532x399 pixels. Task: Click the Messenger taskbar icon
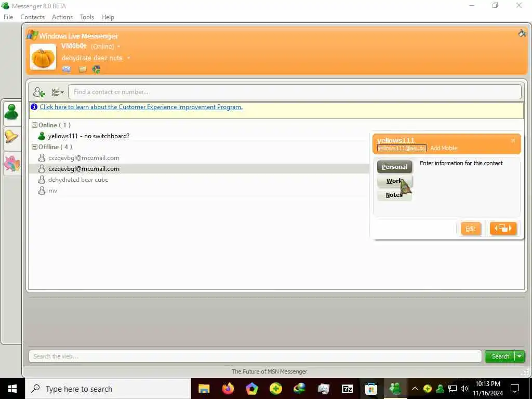[395, 389]
